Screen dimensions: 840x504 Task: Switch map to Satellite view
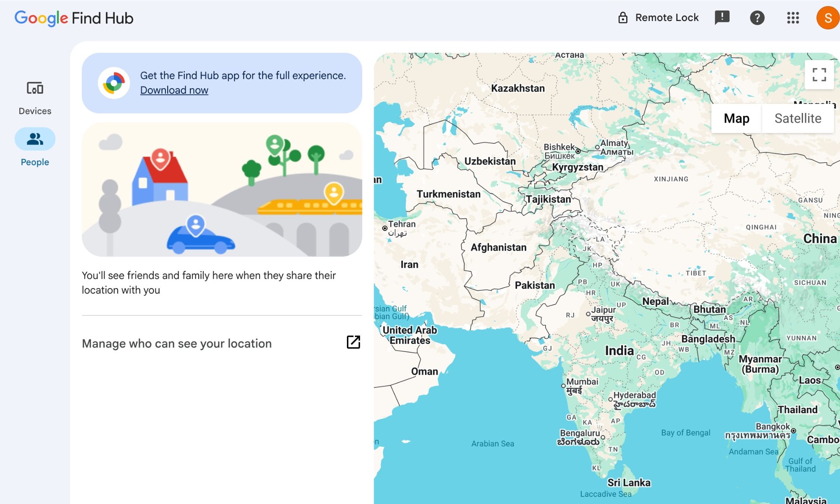click(x=798, y=118)
